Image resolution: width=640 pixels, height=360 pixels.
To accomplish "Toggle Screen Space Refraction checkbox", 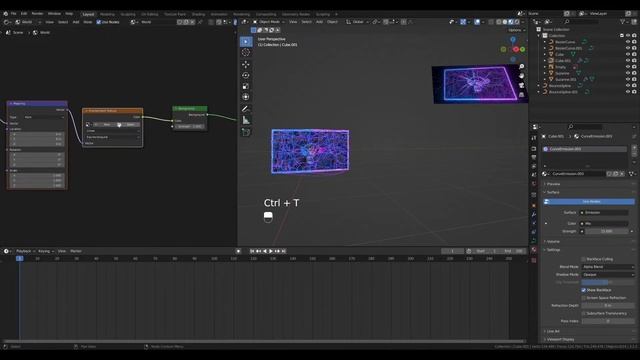I will (583, 298).
